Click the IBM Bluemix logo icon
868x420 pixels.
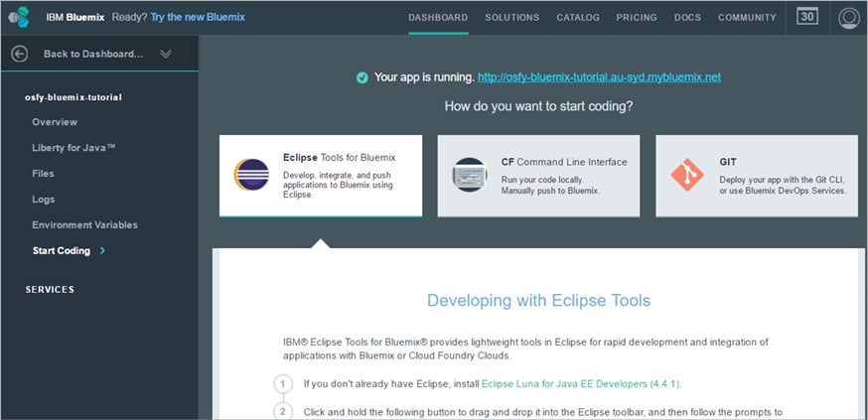18,17
